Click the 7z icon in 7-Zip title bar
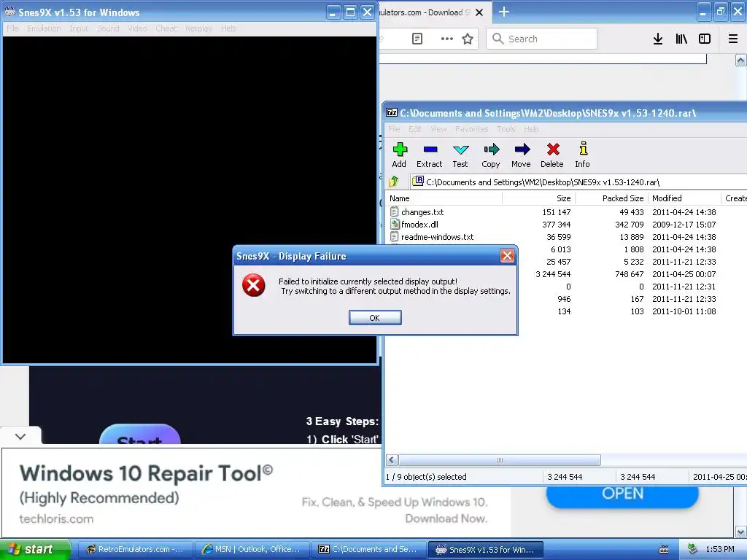Viewport: 747px width, 560px height. (392, 113)
